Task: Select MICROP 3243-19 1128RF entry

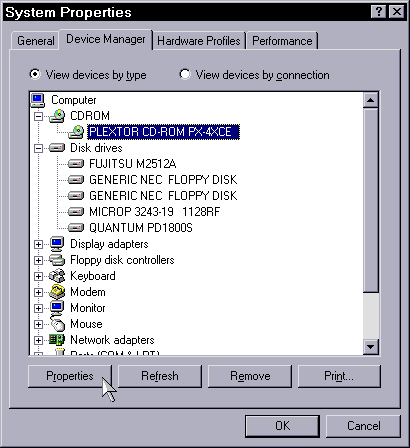Action: point(155,212)
